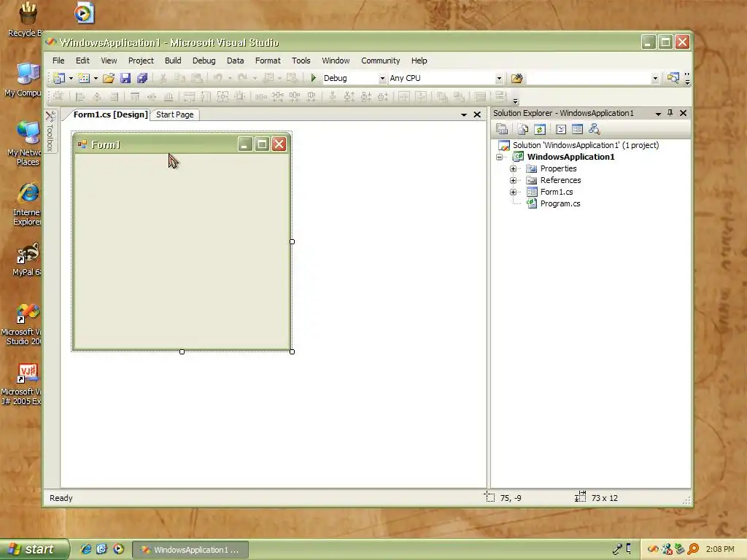Pin the Solution Explorer panel with pushpin
The height and width of the screenshot is (560, 747).
pyautogui.click(x=670, y=113)
